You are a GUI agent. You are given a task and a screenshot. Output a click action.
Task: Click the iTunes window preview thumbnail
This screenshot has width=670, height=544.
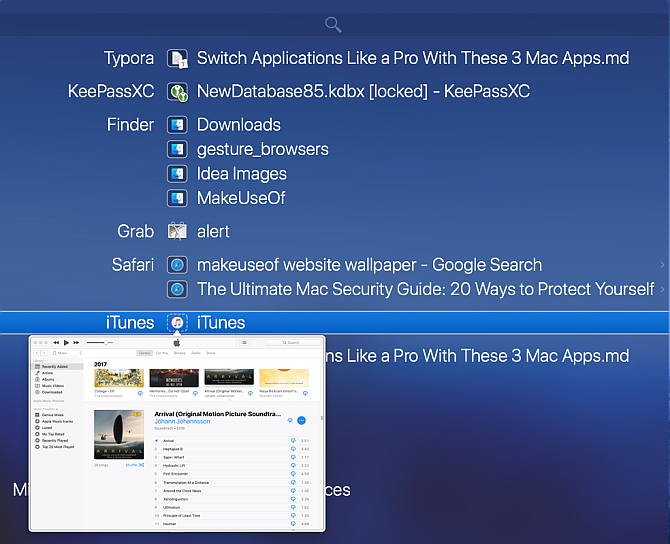point(177,432)
